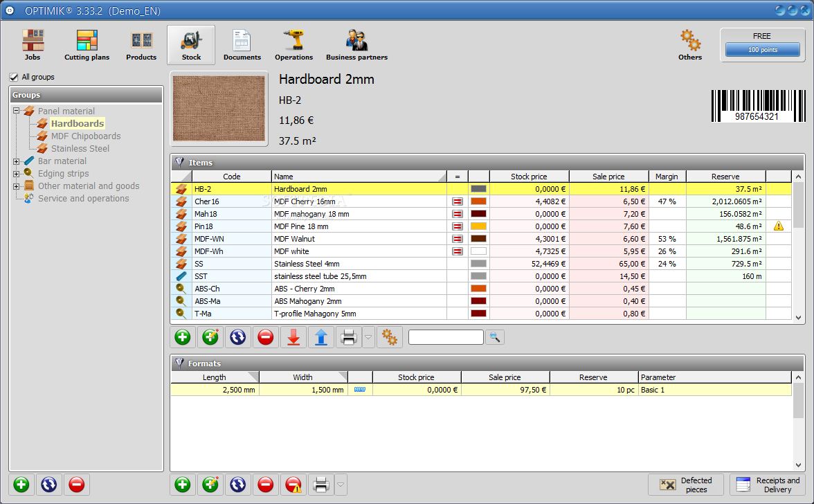The width and height of the screenshot is (814, 504).
Task: Open the Cutting plans module
Action: [x=87, y=45]
